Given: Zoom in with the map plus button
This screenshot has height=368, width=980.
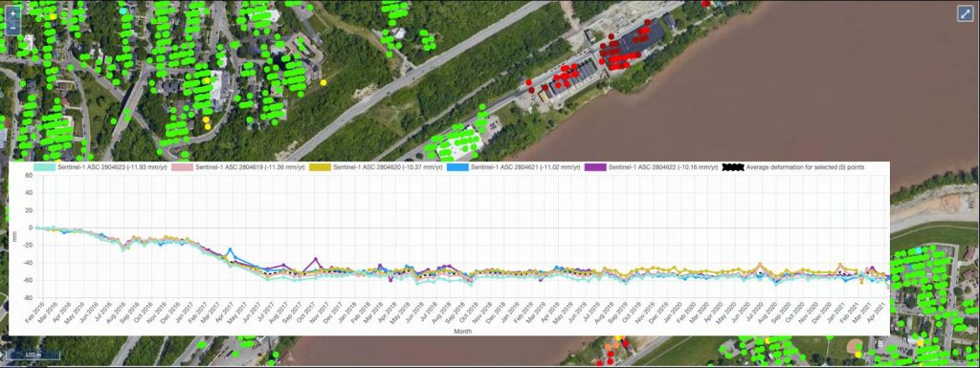Looking at the screenshot, I should point(12,13).
